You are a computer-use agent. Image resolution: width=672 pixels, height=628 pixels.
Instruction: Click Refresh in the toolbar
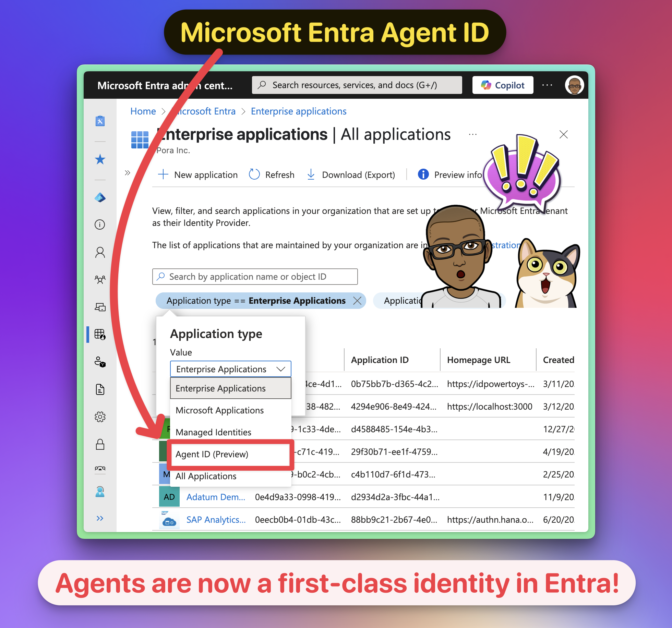[x=272, y=174]
